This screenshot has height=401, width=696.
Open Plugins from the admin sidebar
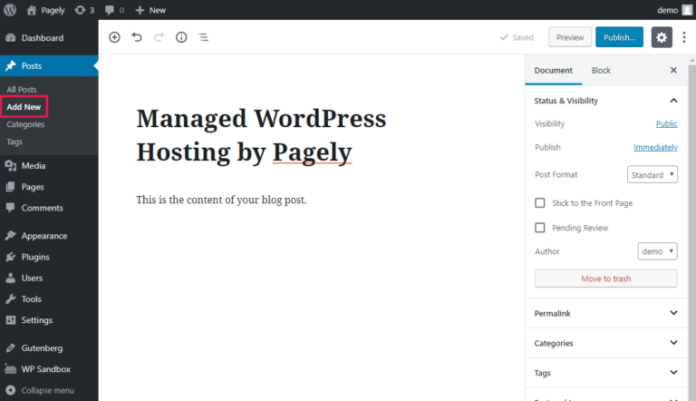tap(35, 256)
